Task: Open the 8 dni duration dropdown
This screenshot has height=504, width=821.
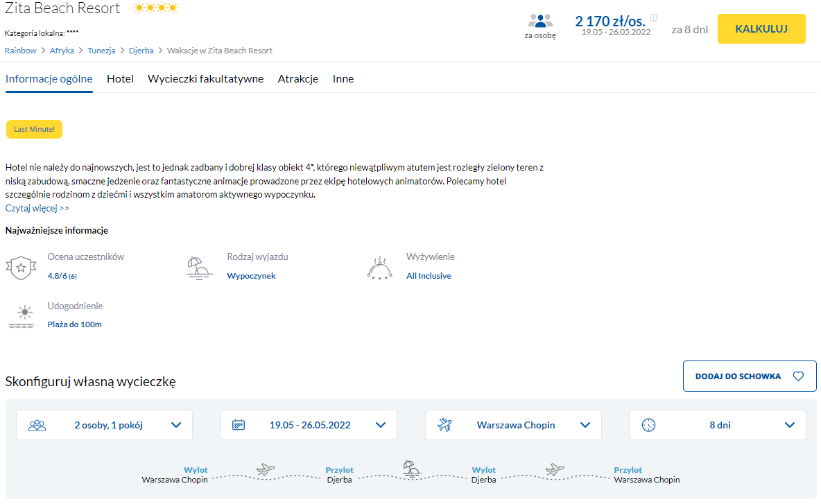Action: click(x=790, y=425)
